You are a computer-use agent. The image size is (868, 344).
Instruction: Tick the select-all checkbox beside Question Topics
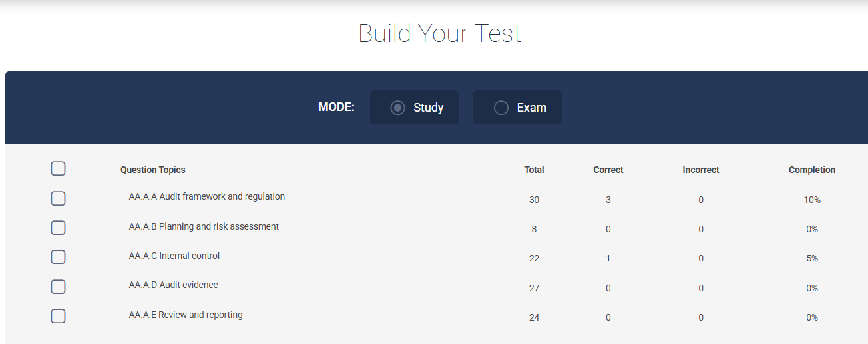[x=58, y=169]
